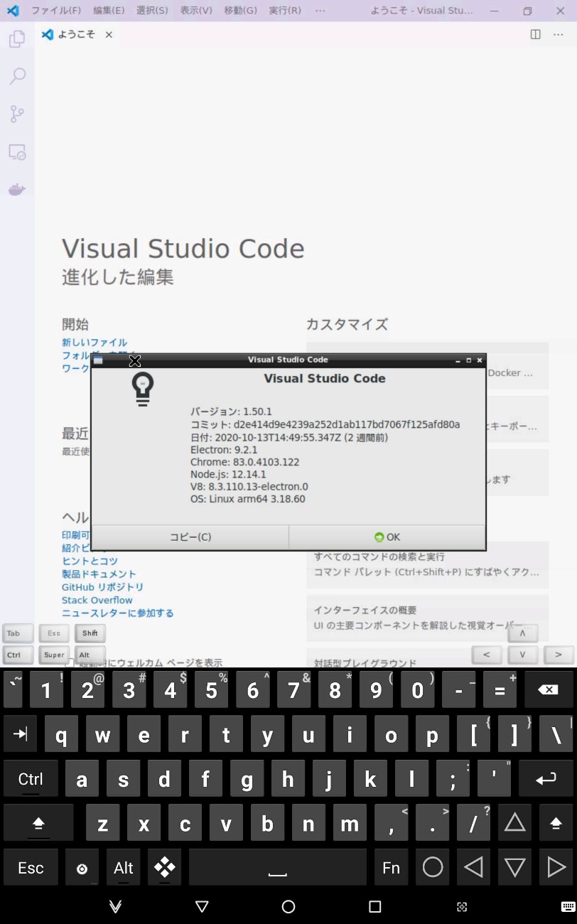Tap the circle key next to Fn
The width and height of the screenshot is (577, 924).
pyautogui.click(x=432, y=867)
